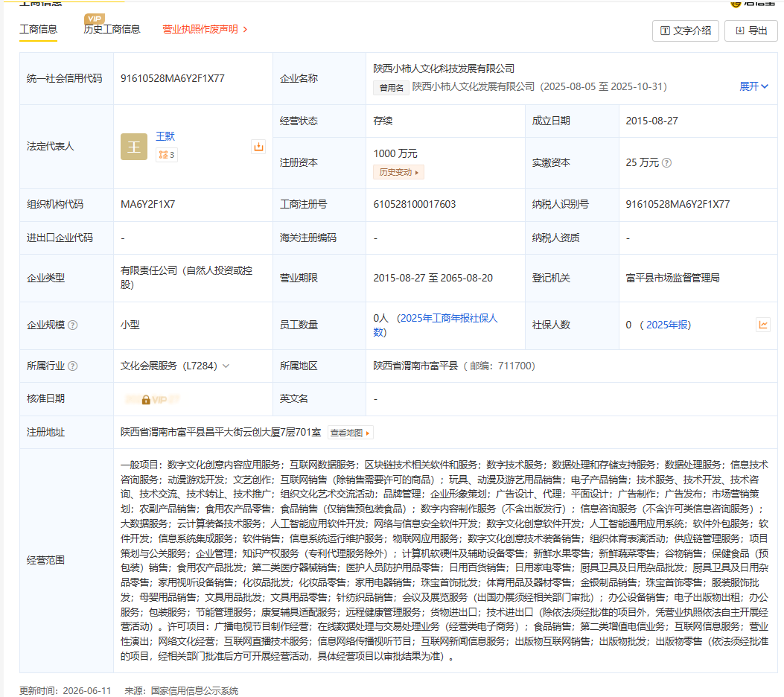This screenshot has width=784, height=697.
Task: Open 历史变动 under registered capital
Action: [x=398, y=173]
